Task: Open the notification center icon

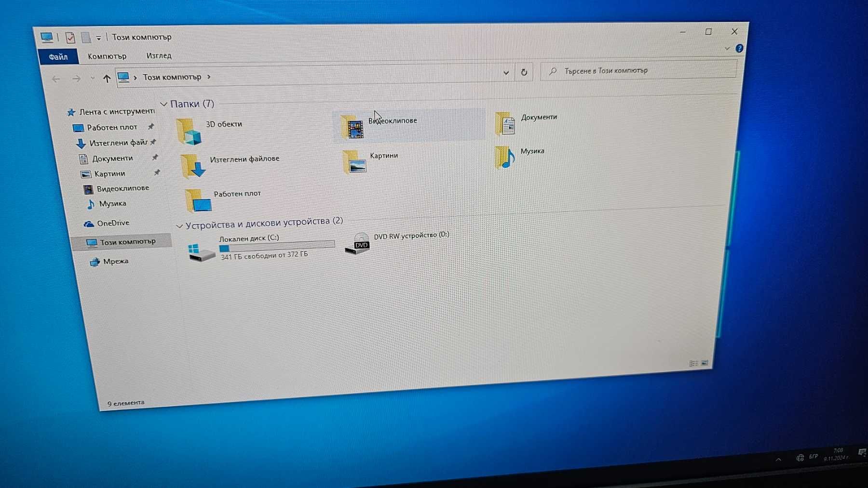Action: click(862, 452)
